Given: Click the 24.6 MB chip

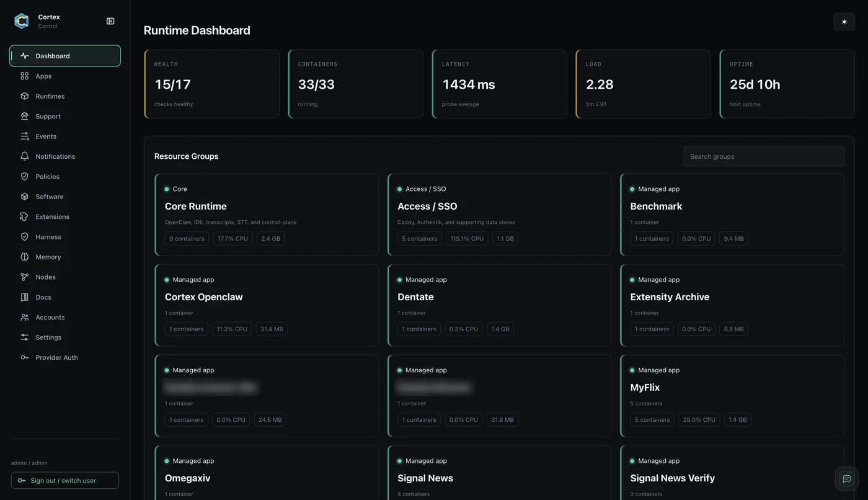Looking at the screenshot, I should click(270, 419).
